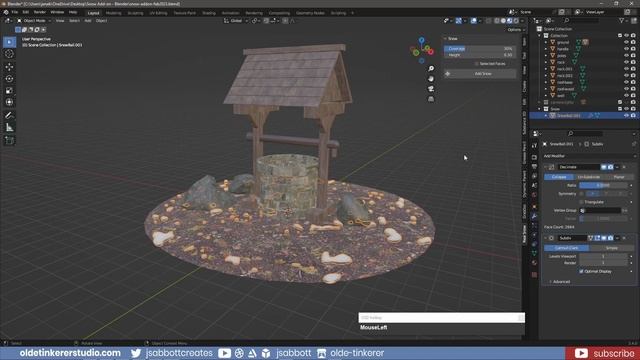The width and height of the screenshot is (640, 360).
Task: Open the Object Data properties tab icon
Action: pos(534,253)
